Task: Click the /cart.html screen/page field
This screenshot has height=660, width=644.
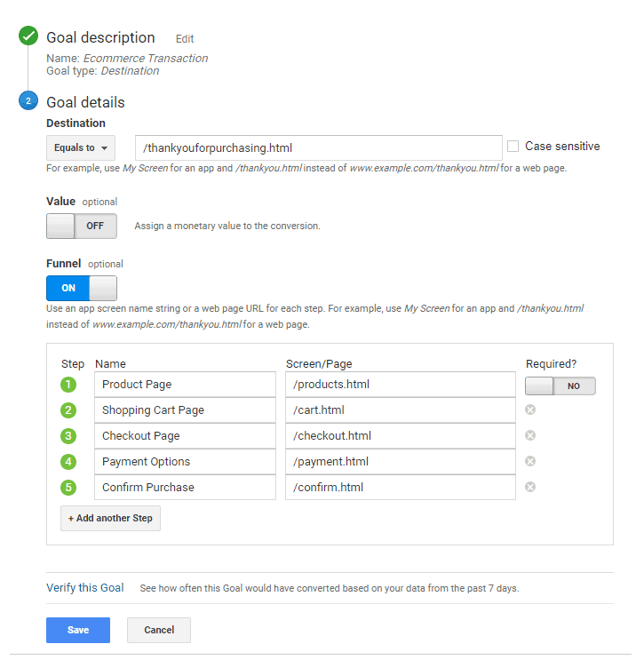Action: coord(401,410)
